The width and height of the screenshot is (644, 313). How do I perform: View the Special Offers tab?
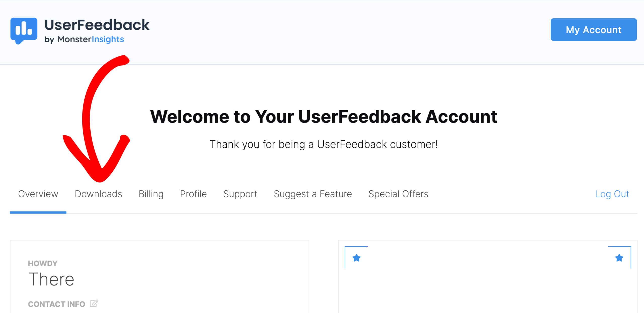click(x=398, y=194)
